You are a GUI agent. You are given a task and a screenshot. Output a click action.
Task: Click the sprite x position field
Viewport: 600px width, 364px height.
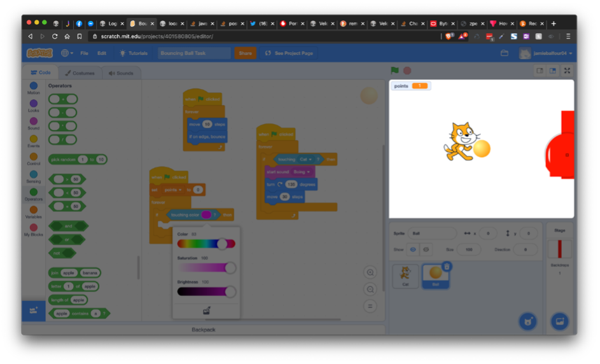487,233
